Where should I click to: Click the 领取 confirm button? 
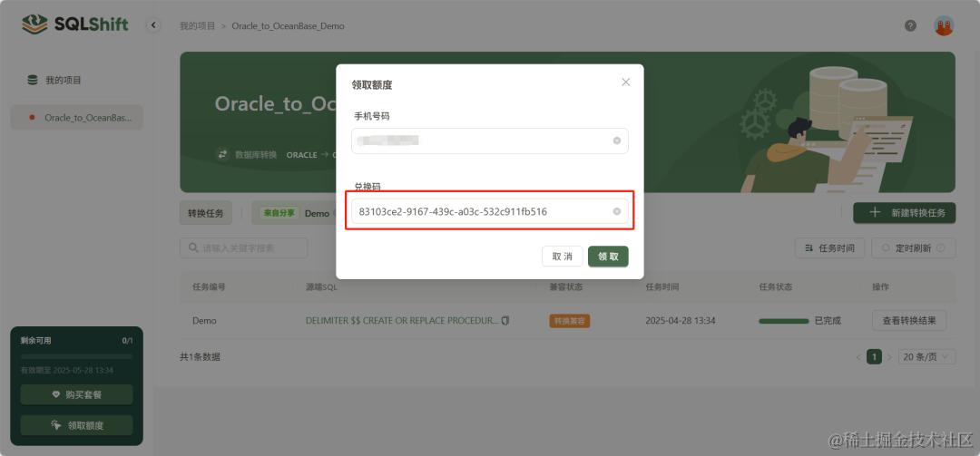point(608,257)
